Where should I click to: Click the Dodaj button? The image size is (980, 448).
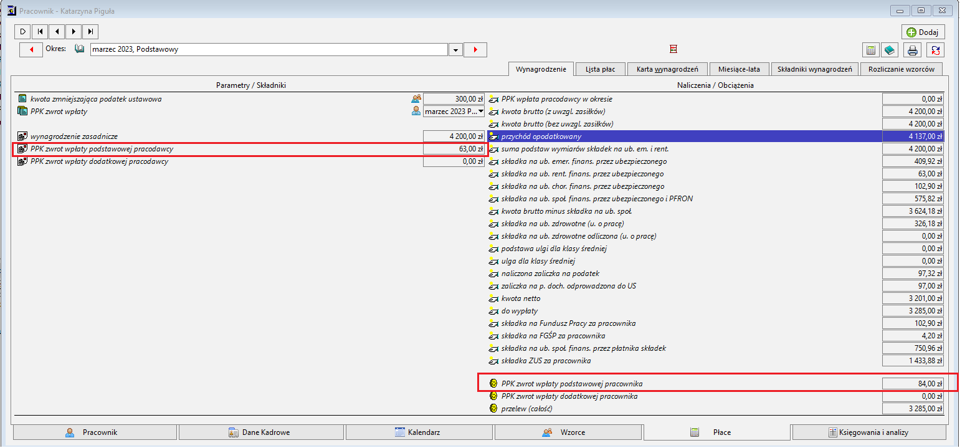pyautogui.click(x=923, y=32)
